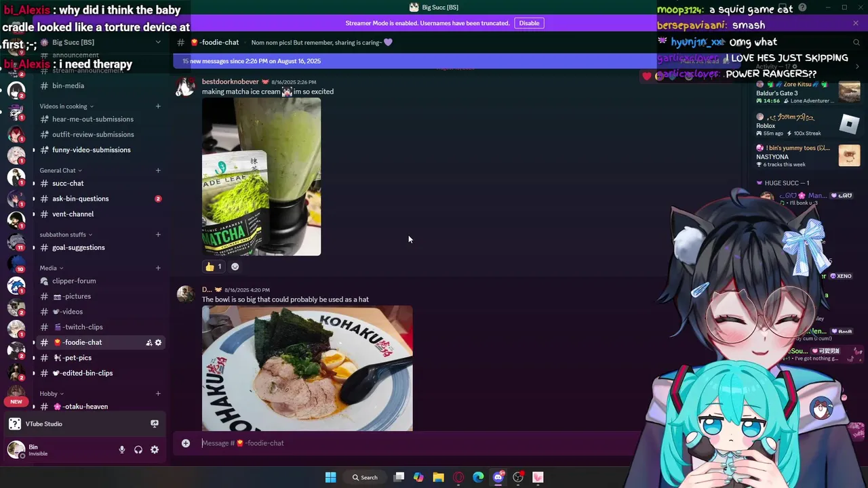Open the NASTYONA listening activity card

[807, 156]
